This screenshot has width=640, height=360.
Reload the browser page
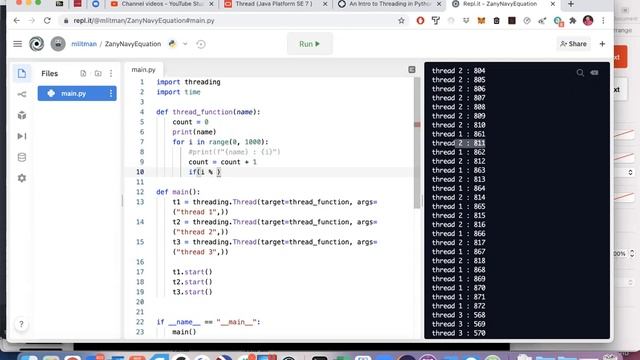click(x=47, y=20)
